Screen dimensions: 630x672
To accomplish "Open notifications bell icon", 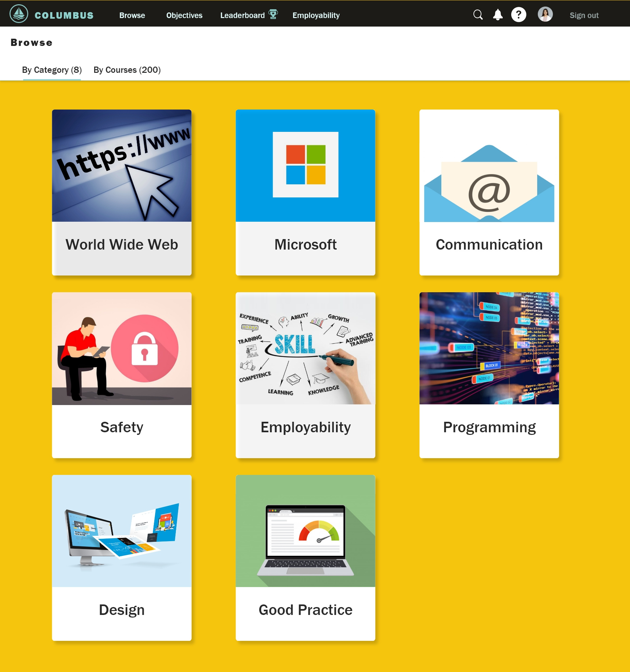I will click(498, 15).
